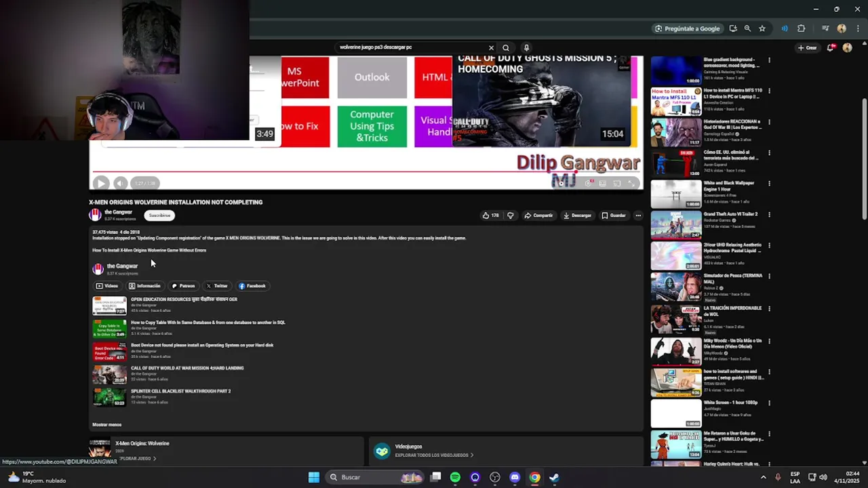Open Chrome extensions puzzle icon
The image size is (868, 488).
point(802,28)
